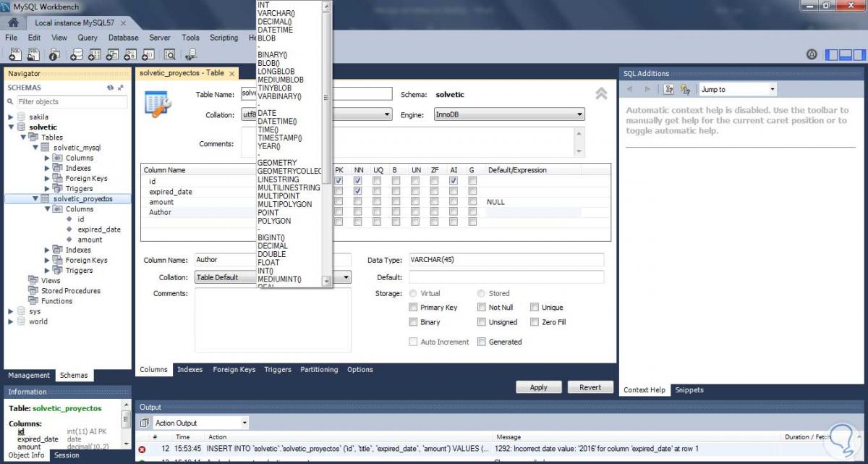This screenshot has width=868, height=464.
Task: Switch to the Indexes tab
Action: (190, 369)
